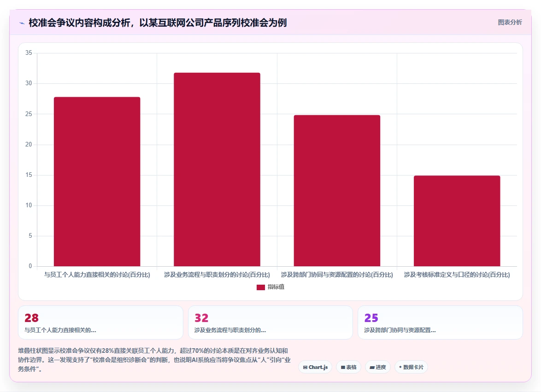Click axis label 涉及考核标准定义与口径的讨论(百分比)
This screenshot has height=392, width=541.
click(457, 275)
